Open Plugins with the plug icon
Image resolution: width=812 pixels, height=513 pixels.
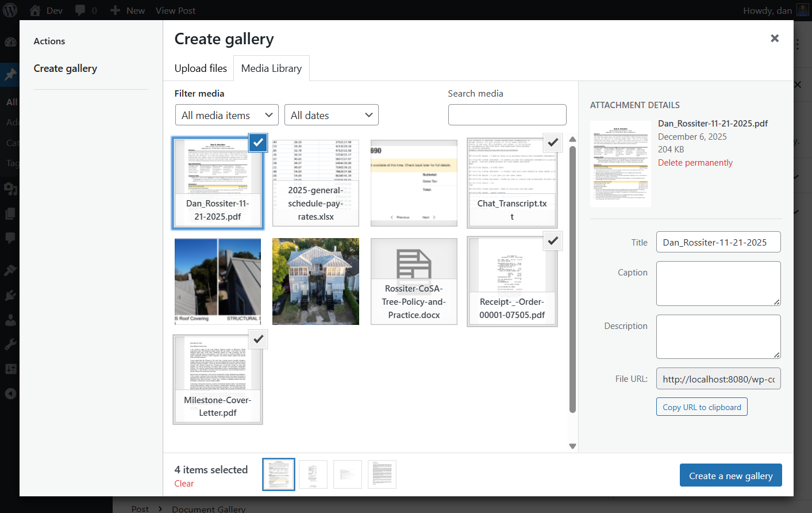[x=9, y=295]
